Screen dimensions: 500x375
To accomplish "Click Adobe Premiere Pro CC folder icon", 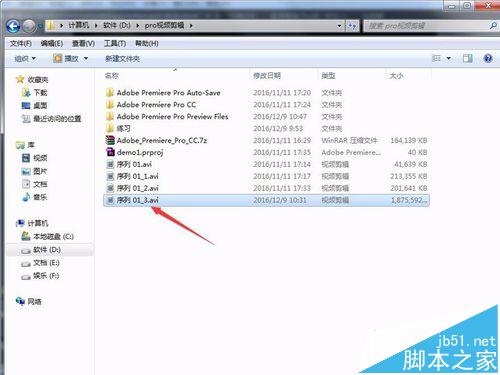I will pyautogui.click(x=110, y=105).
